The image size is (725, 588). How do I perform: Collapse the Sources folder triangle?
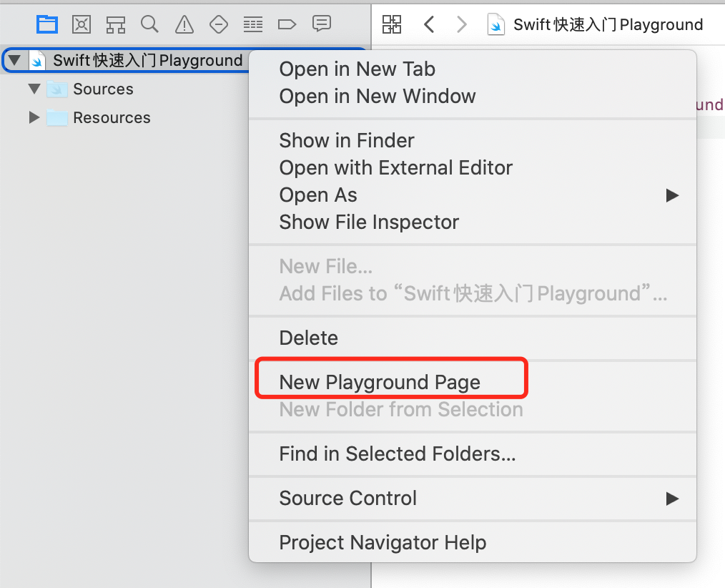tap(34, 89)
